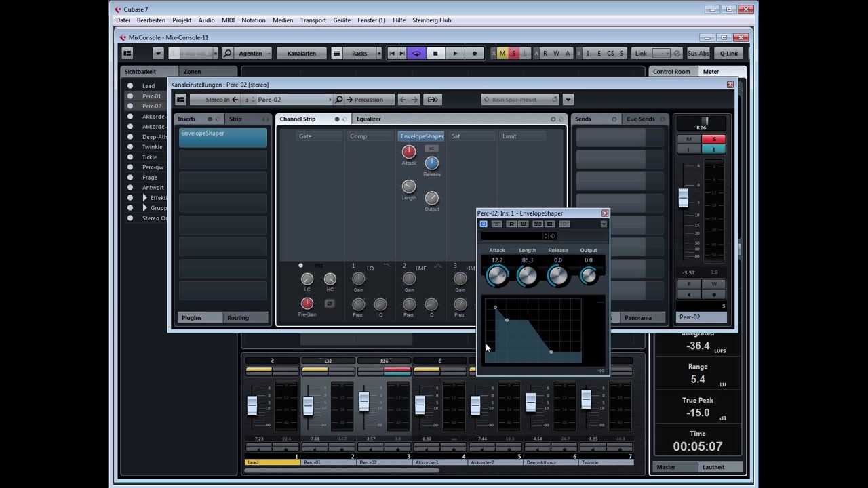Click MixConsole window layout icon
868x488 pixels.
[127, 54]
